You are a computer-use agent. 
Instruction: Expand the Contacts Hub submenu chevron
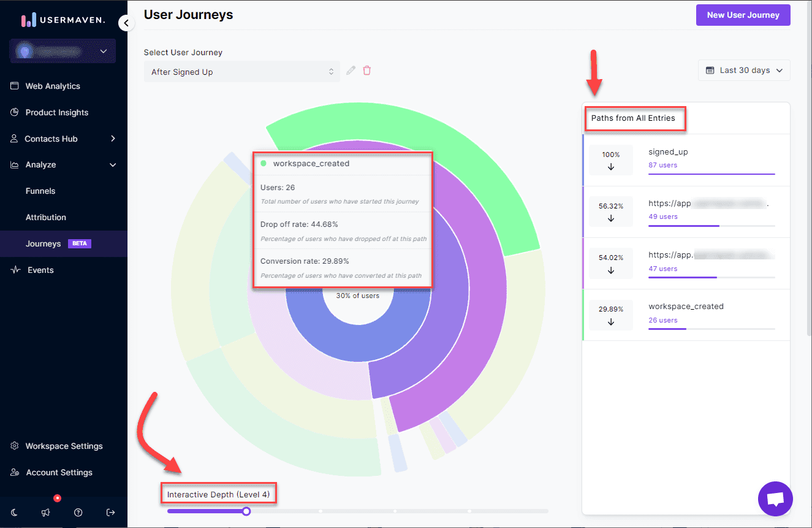tap(113, 139)
